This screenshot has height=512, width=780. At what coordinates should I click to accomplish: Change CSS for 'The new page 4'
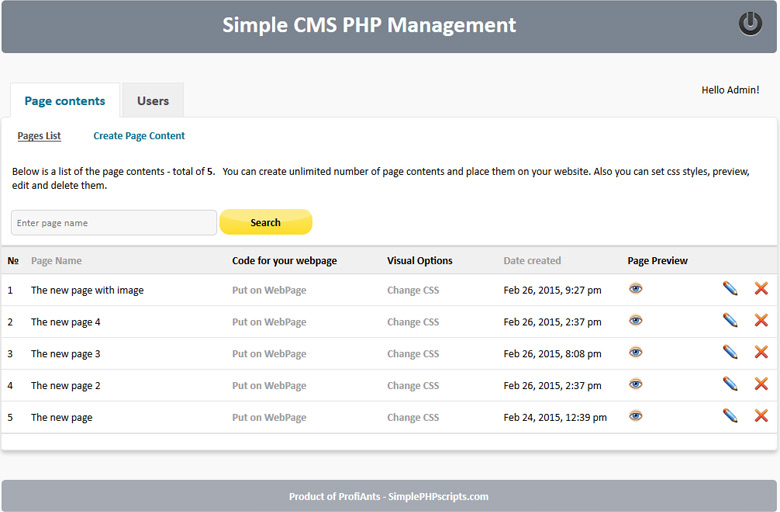[413, 322]
